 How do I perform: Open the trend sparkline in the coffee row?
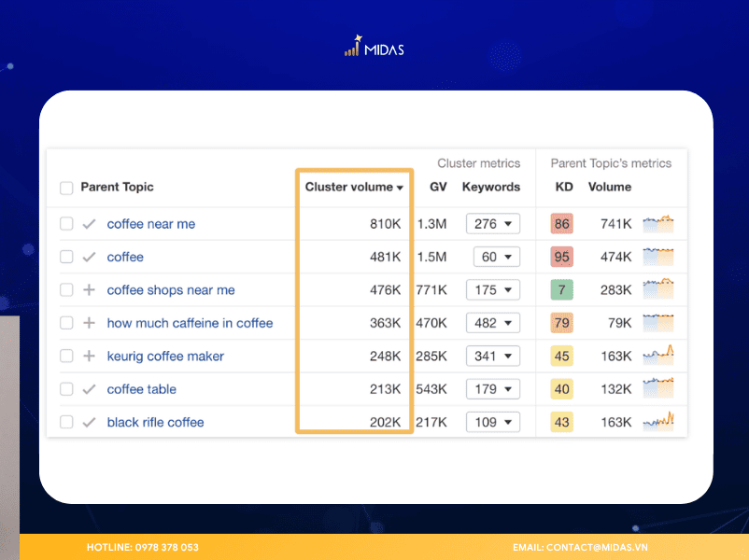coord(658,257)
